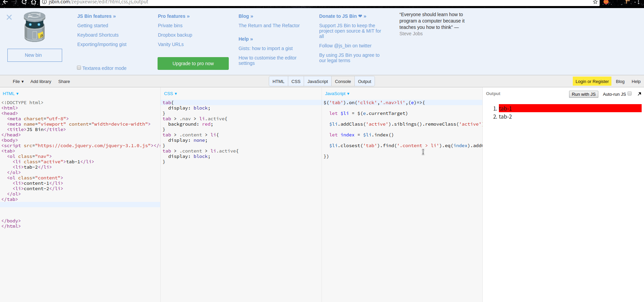Pop out output with arrow icon

(639, 94)
